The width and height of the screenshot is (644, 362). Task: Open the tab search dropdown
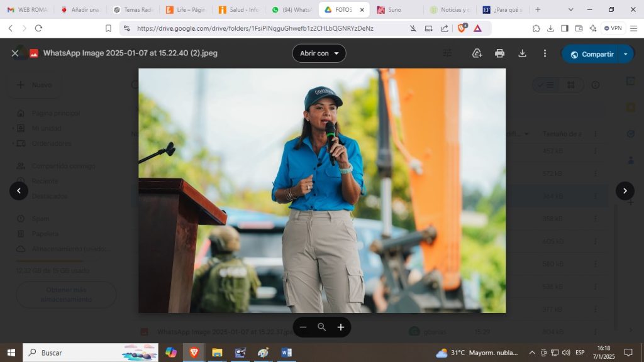click(570, 9)
